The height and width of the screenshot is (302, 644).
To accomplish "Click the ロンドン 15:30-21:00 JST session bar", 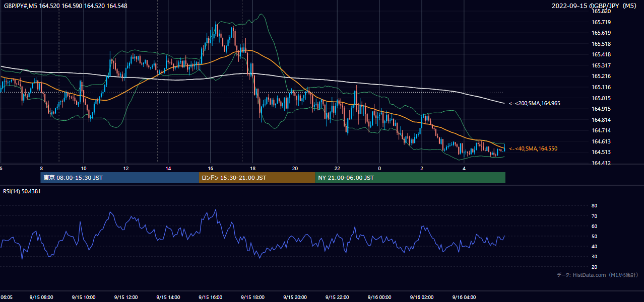I will tap(257, 178).
